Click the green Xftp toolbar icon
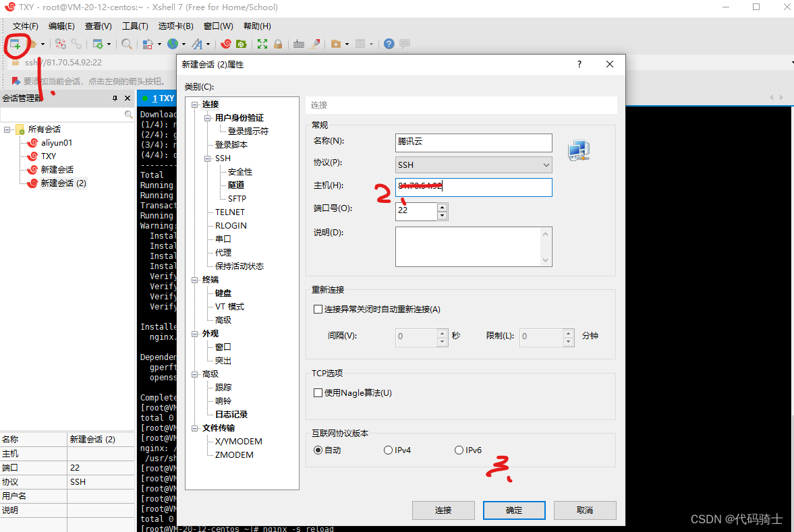Screen dimensions: 794x532 242,44
